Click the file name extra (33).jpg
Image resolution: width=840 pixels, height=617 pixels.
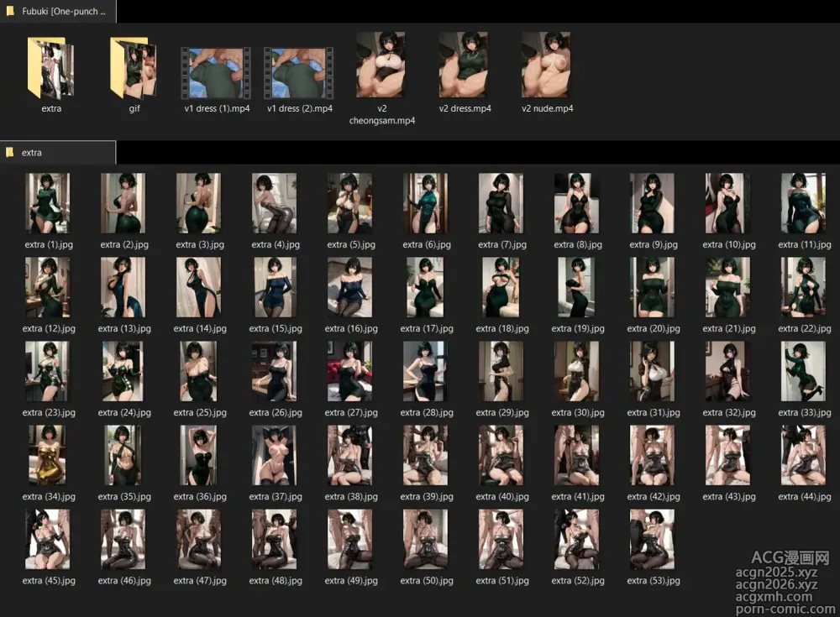tap(804, 413)
